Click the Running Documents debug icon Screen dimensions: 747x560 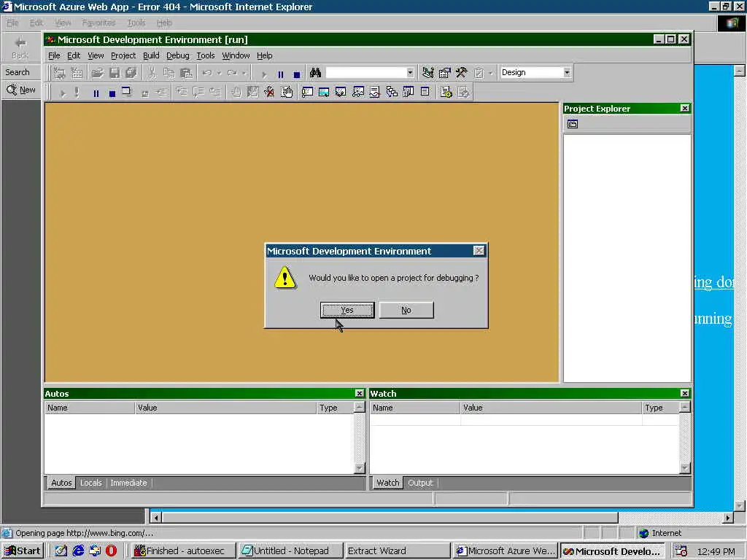point(409,92)
